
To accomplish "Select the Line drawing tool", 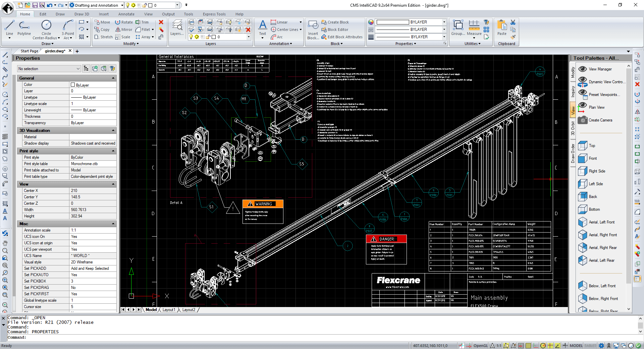I will tap(9, 28).
